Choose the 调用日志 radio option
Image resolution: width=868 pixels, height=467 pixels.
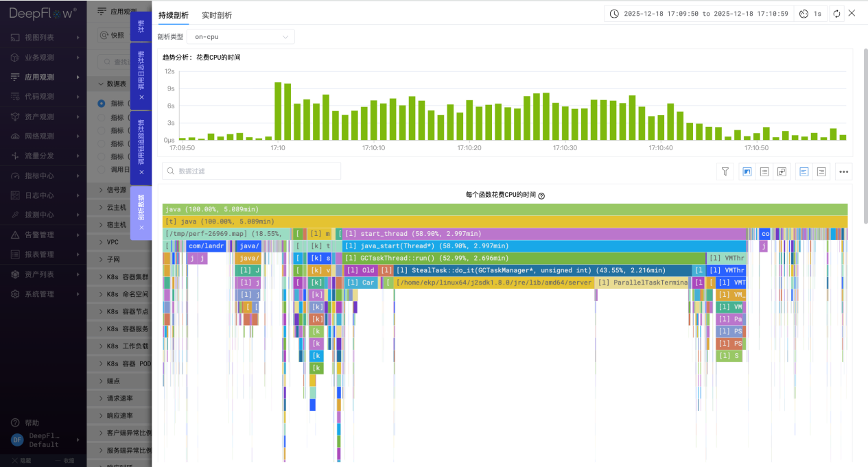point(102,169)
